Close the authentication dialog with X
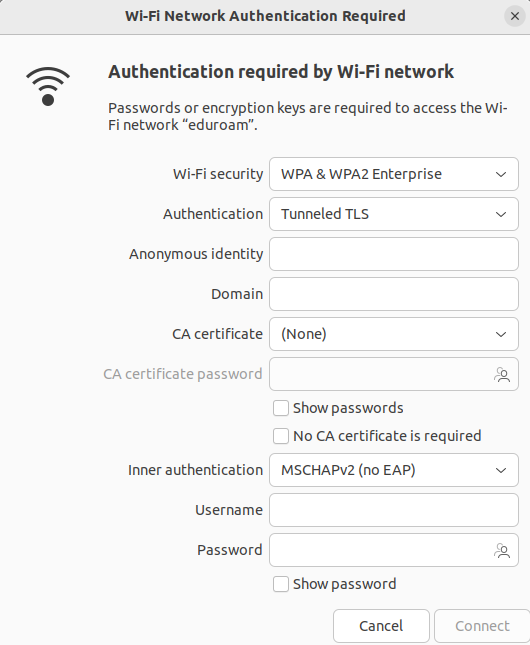This screenshot has height=645, width=530. pyautogui.click(x=515, y=16)
